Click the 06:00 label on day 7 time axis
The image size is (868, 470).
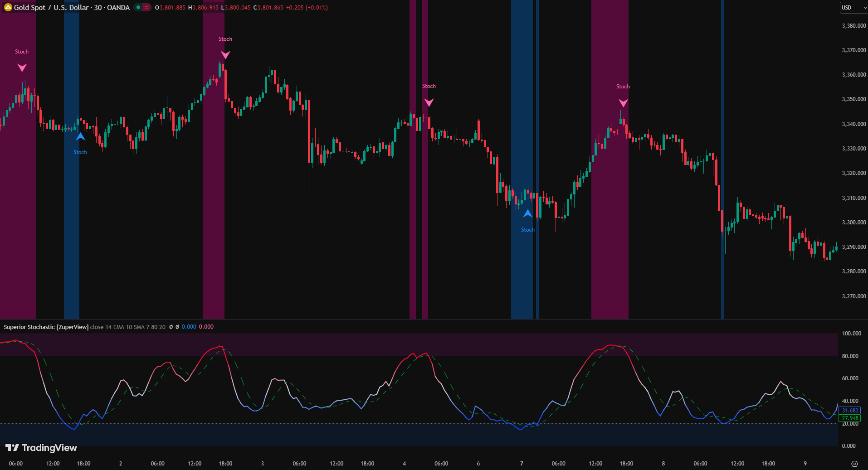click(x=558, y=464)
